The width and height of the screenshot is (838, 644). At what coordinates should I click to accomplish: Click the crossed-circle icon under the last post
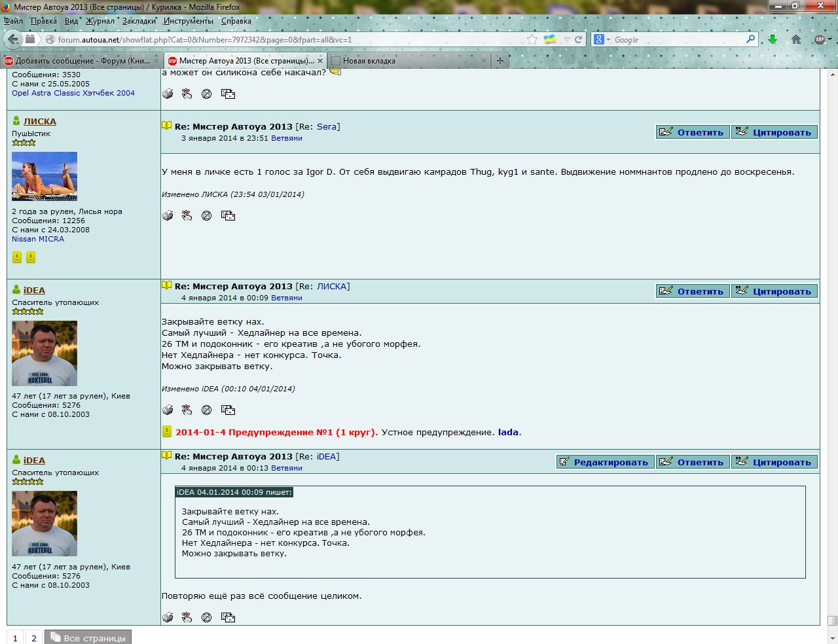pyautogui.click(x=207, y=617)
